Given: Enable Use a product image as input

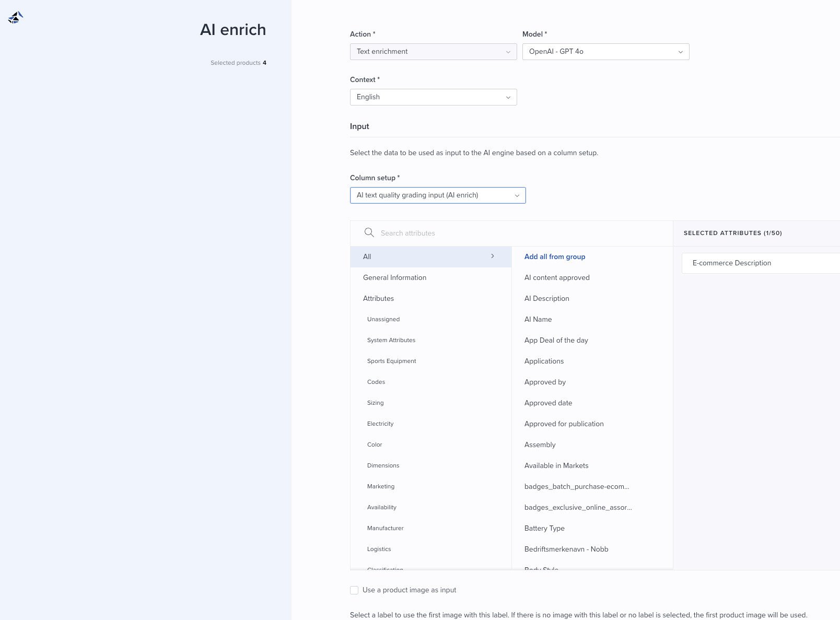Looking at the screenshot, I should [x=354, y=590].
